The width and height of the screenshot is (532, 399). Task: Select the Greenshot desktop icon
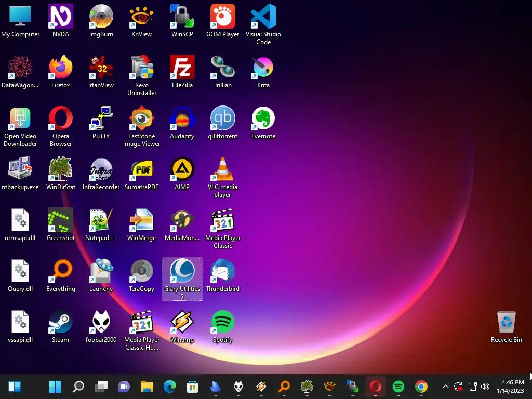point(60,224)
